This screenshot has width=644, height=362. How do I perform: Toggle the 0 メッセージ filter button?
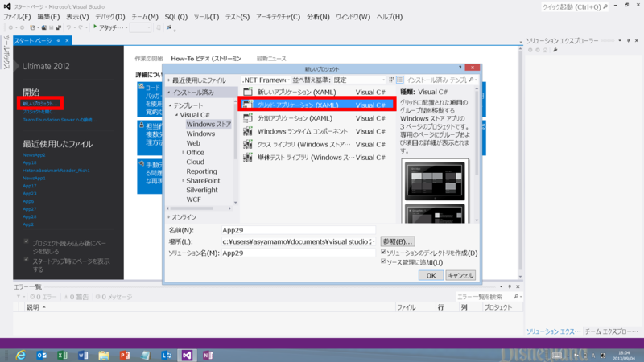coord(114,297)
